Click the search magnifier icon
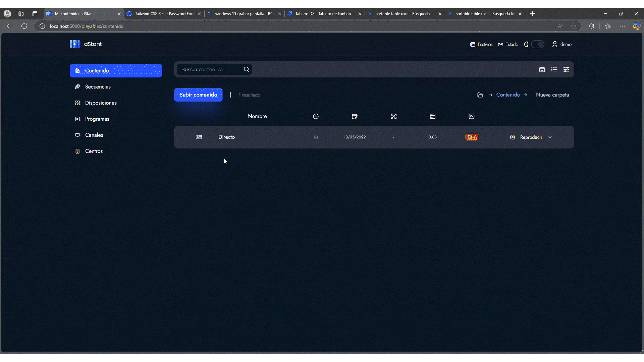Viewport: 644px width, 362px height. (x=247, y=69)
